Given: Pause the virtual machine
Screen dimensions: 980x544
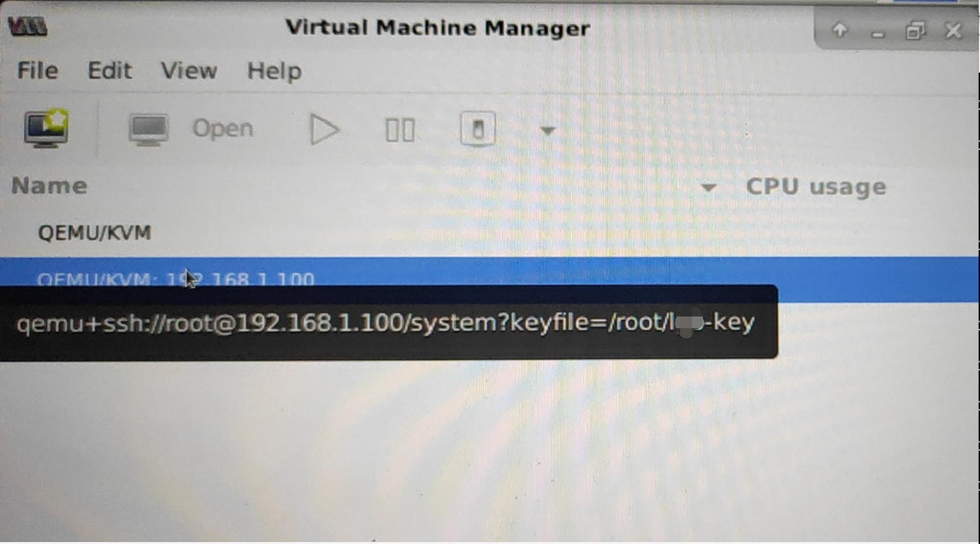Looking at the screenshot, I should 400,130.
